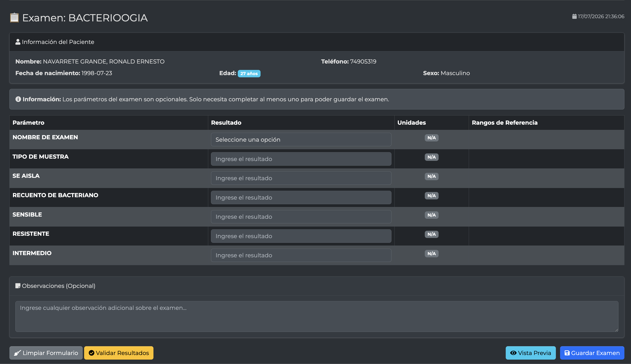631x364 pixels.
Task: Click the patient name NAVARRETE GRANDE, RONALD ERNESTO
Action: pyautogui.click(x=104, y=62)
